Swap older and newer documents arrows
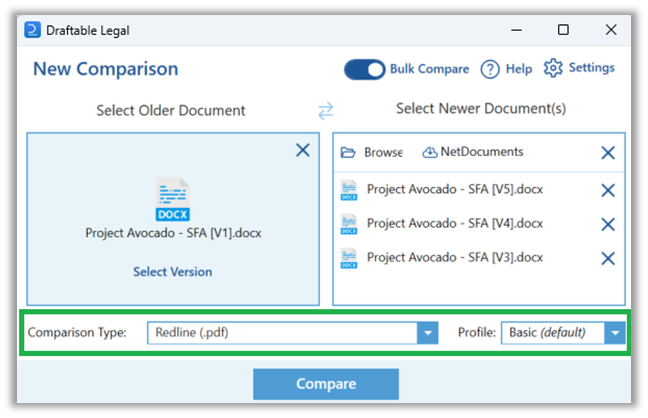Image resolution: width=648 pixels, height=418 pixels. (x=326, y=111)
